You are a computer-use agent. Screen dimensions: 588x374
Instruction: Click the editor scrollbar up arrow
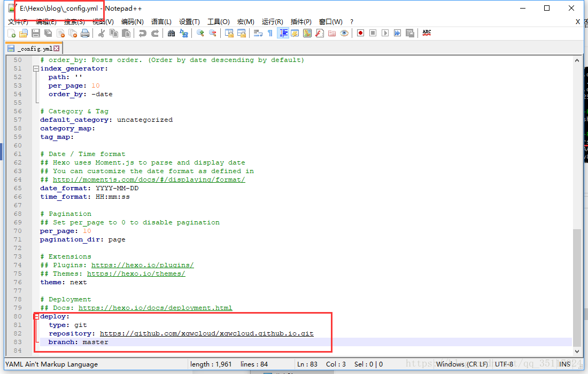click(577, 60)
